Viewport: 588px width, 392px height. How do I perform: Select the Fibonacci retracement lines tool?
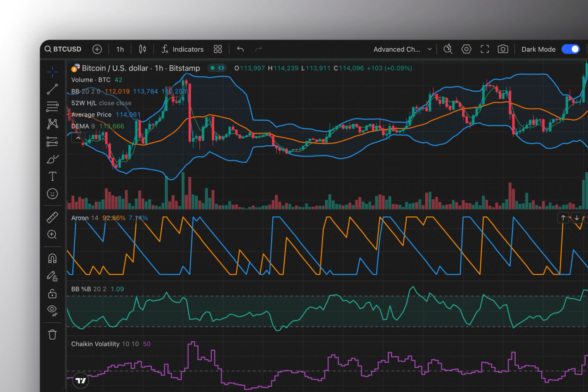click(52, 106)
